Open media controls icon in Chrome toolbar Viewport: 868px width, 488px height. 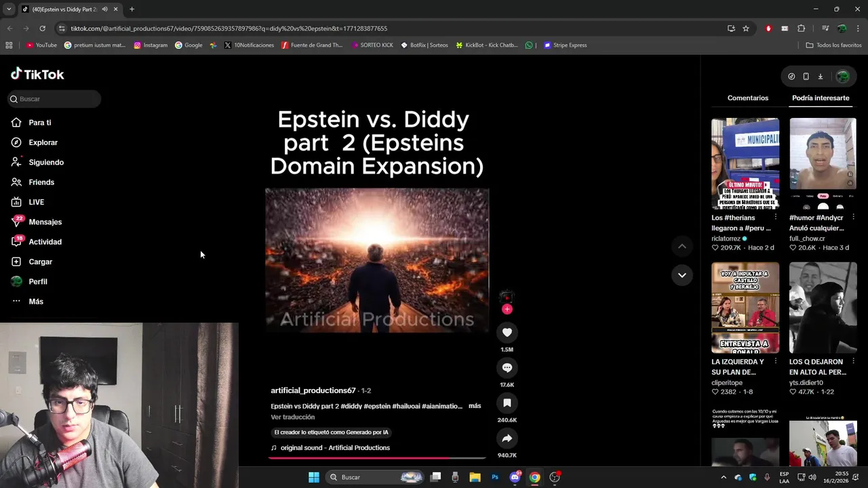click(x=825, y=28)
